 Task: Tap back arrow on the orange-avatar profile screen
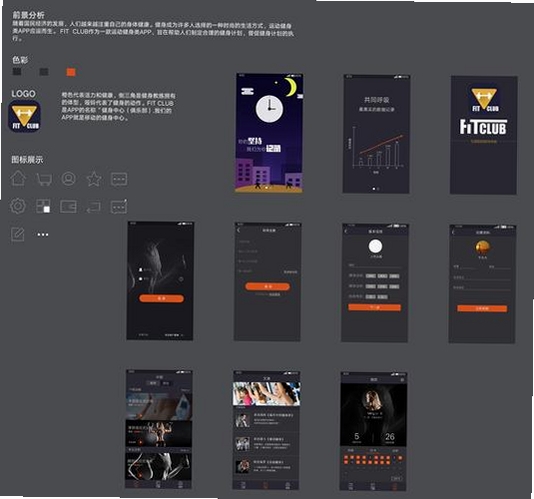453,232
